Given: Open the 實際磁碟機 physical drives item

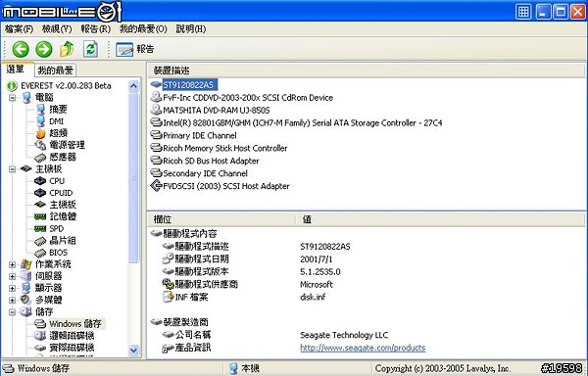Looking at the screenshot, I should pyautogui.click(x=72, y=348).
